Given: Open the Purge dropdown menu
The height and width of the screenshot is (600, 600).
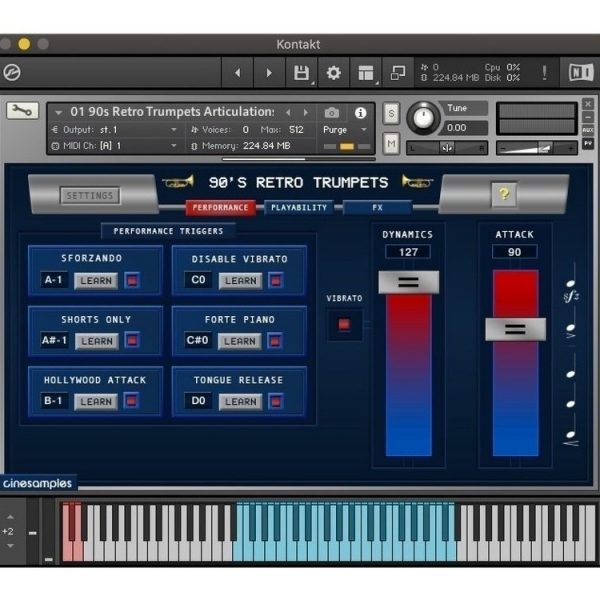Looking at the screenshot, I should tap(345, 130).
